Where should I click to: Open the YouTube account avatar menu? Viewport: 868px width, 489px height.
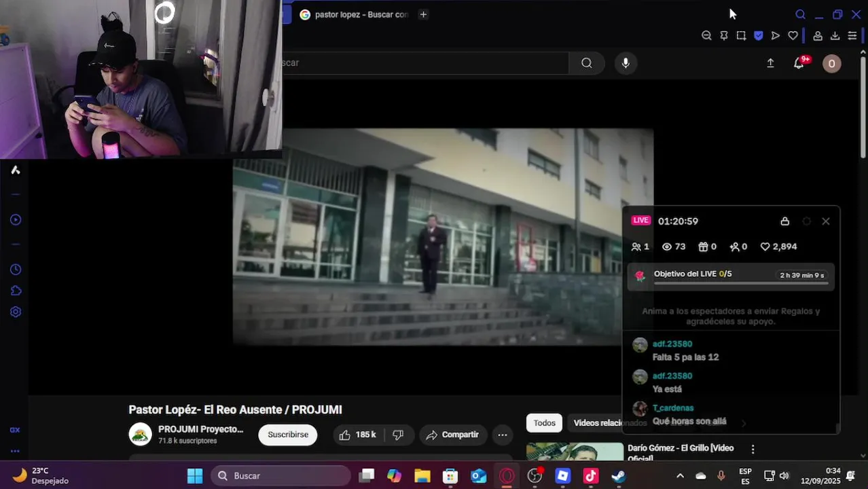(832, 63)
